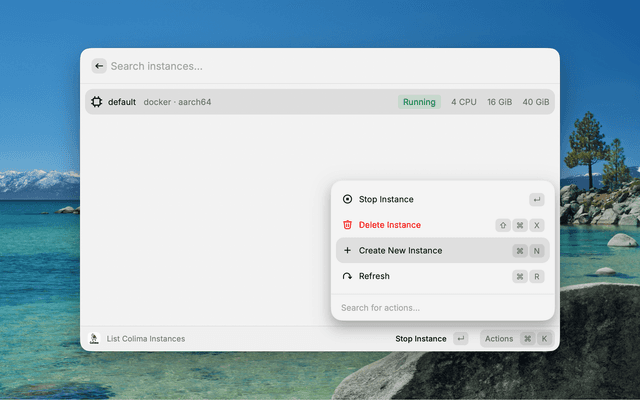The image size is (640, 400).
Task: Focus the Search instances field
Action: click(x=300, y=66)
